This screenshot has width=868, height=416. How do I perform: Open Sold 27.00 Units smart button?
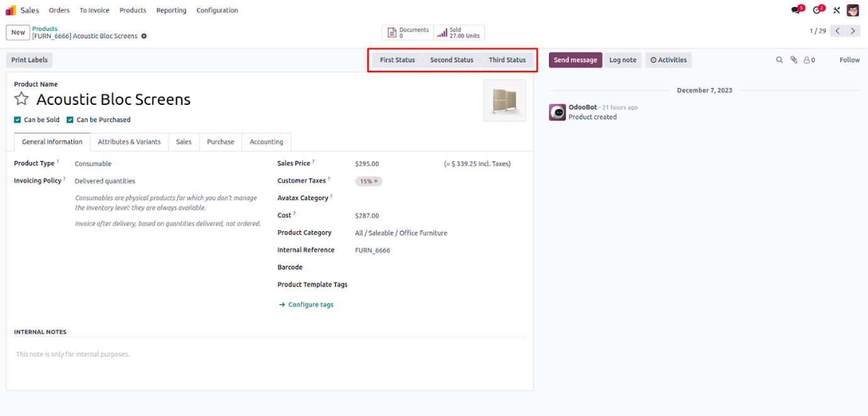coord(459,33)
